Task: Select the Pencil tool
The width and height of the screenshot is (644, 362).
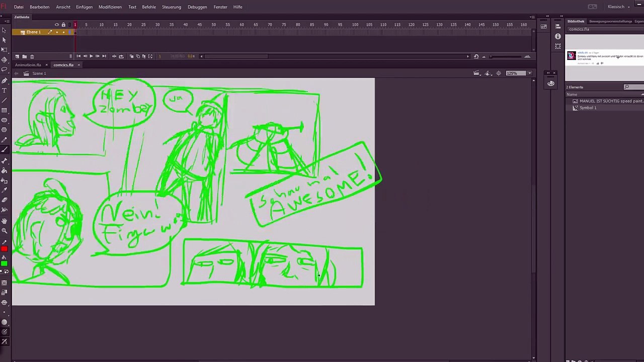Action: click(x=4, y=140)
